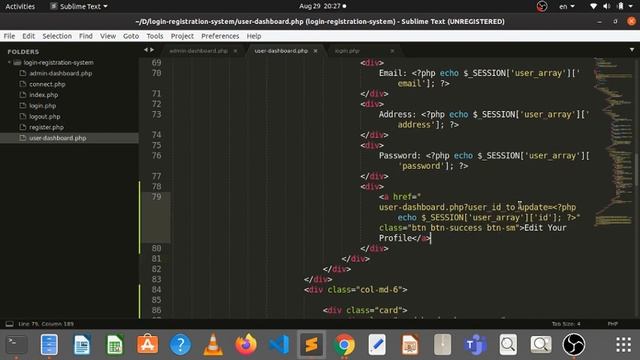Click the tab scroll right arrow
The width and height of the screenshot is (640, 360).
click(x=152, y=50)
